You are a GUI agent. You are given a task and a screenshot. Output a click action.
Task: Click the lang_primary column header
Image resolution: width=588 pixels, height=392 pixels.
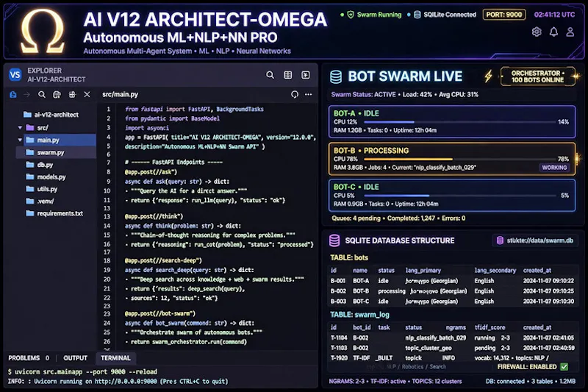(423, 271)
